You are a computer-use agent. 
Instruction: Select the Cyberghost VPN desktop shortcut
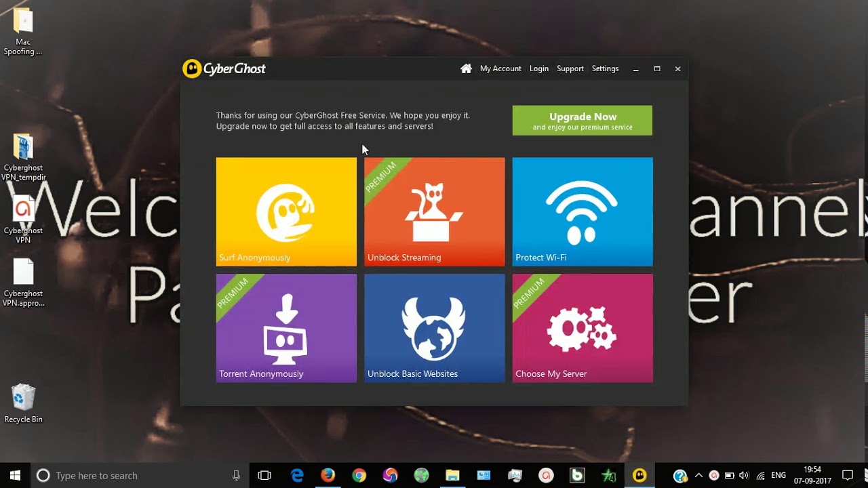point(23,220)
